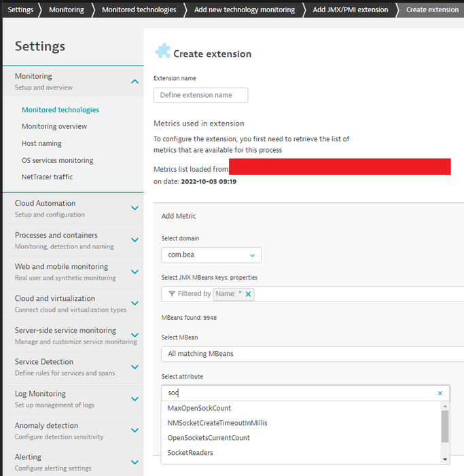Remove the Name filter tag
Viewport: 464px width, 476px height.
click(x=248, y=294)
